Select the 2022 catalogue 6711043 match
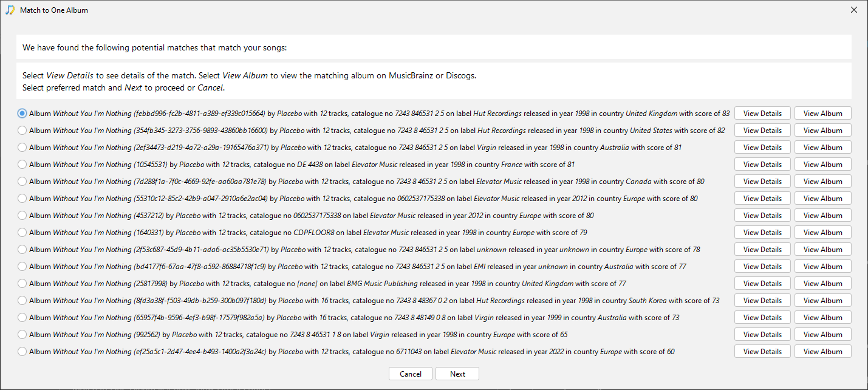Screen dimensions: 868x390 point(22,352)
